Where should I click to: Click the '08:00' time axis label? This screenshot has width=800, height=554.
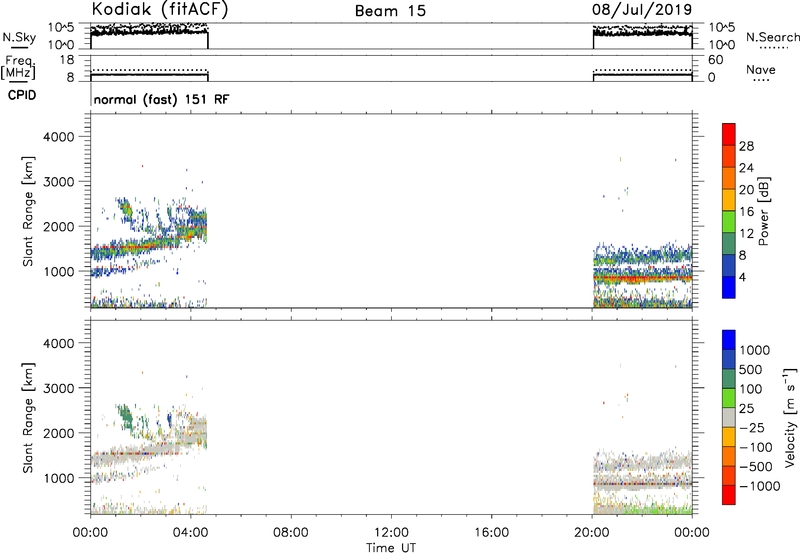(x=291, y=533)
